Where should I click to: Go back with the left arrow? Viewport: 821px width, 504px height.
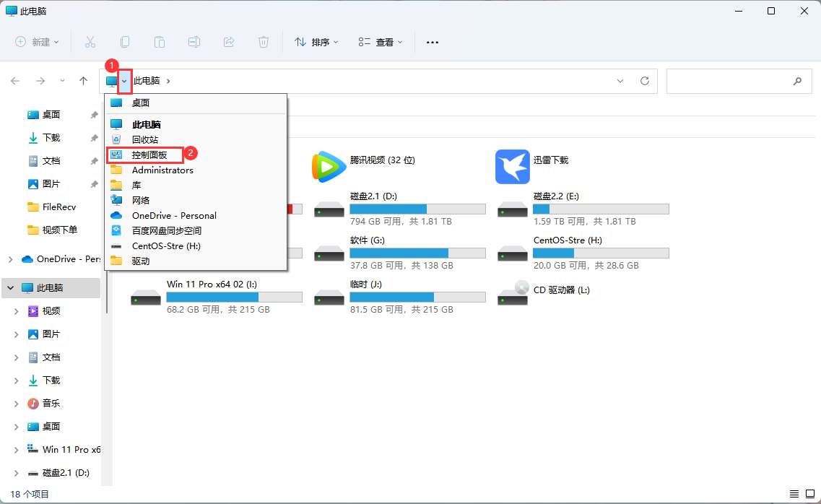[15, 81]
